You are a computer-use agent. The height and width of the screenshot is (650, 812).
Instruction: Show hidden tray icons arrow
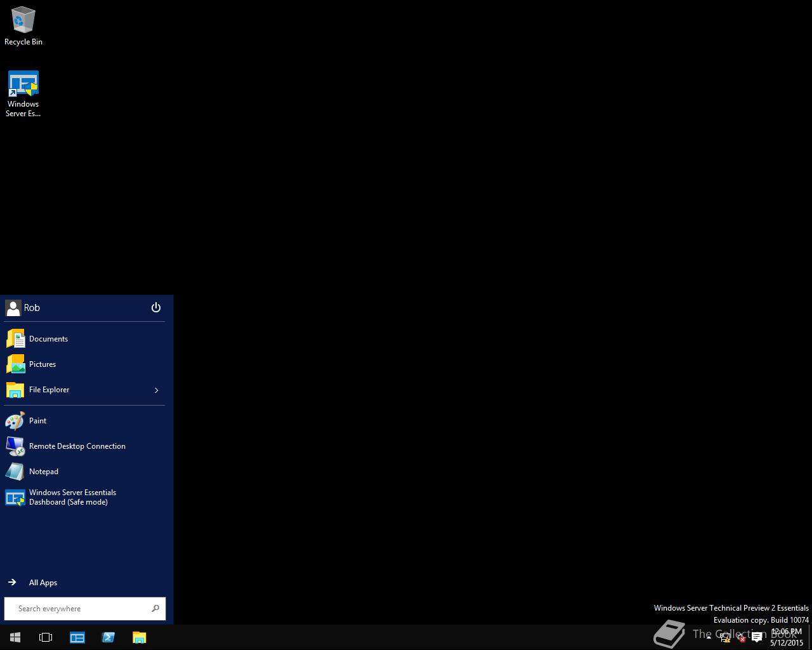709,637
